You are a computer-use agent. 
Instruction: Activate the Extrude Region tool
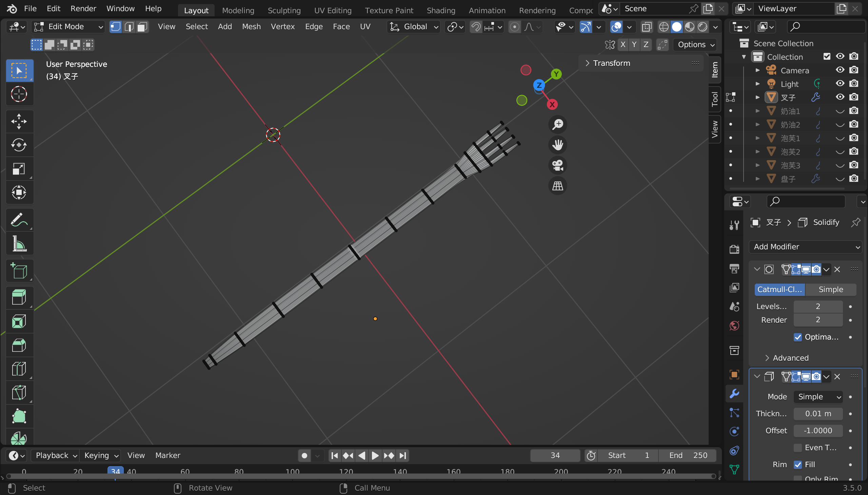coord(19,298)
